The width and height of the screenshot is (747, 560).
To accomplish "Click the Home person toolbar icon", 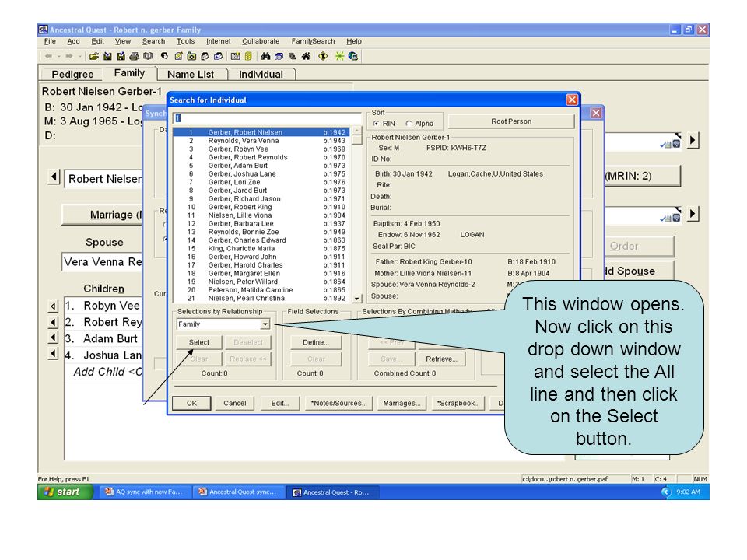I will tap(306, 56).
